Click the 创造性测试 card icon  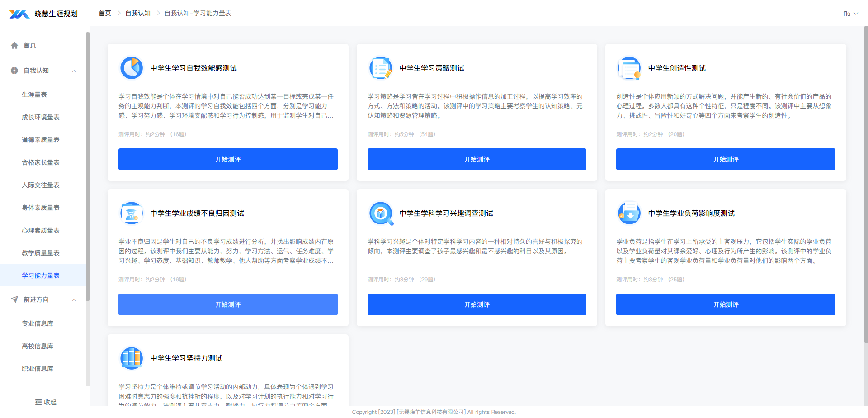(x=629, y=68)
